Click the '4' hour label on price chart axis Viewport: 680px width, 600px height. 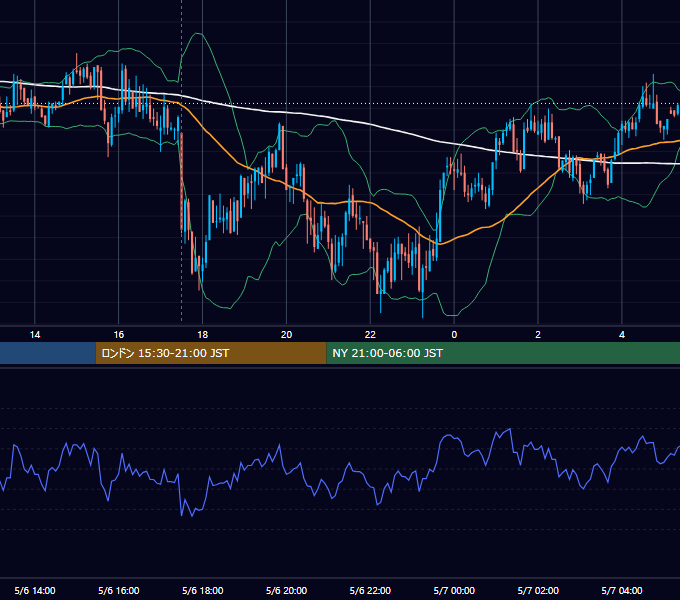(622, 335)
